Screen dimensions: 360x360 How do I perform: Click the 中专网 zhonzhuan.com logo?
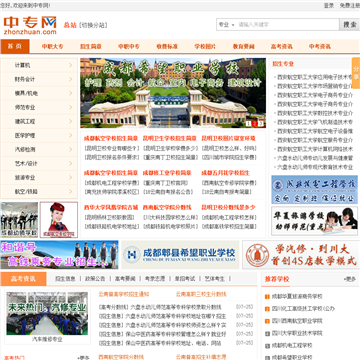[30, 25]
